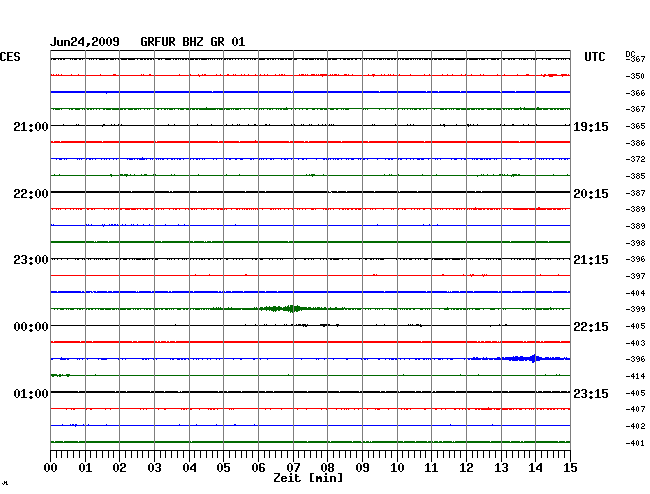650x494 pixels.
Task: Click minute label 03 on time axis
Action: coord(154,468)
